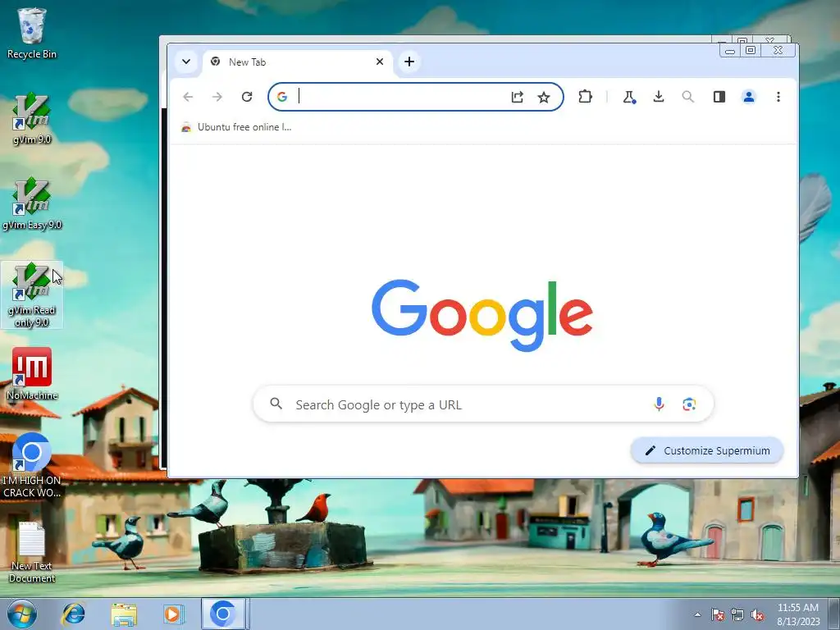Screen dimensions: 840x630
Task: Toggle the side panel icon
Action: 719,97
